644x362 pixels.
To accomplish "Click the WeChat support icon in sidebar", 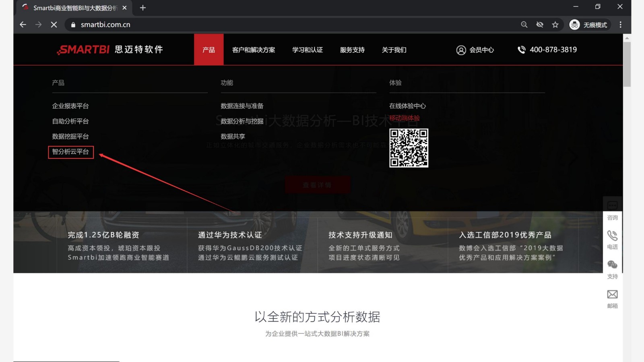I will click(x=612, y=265).
